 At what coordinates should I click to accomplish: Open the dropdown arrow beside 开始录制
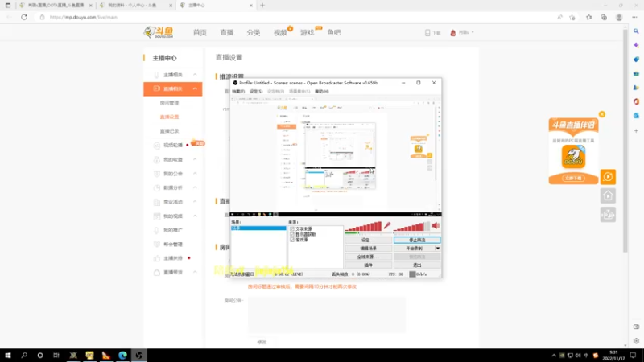[x=438, y=249]
